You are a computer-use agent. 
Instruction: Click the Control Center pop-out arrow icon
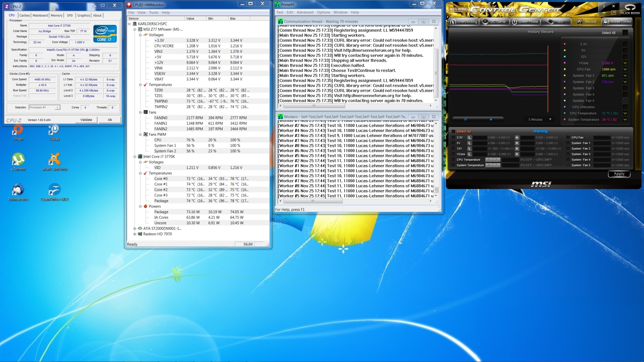[x=613, y=13]
